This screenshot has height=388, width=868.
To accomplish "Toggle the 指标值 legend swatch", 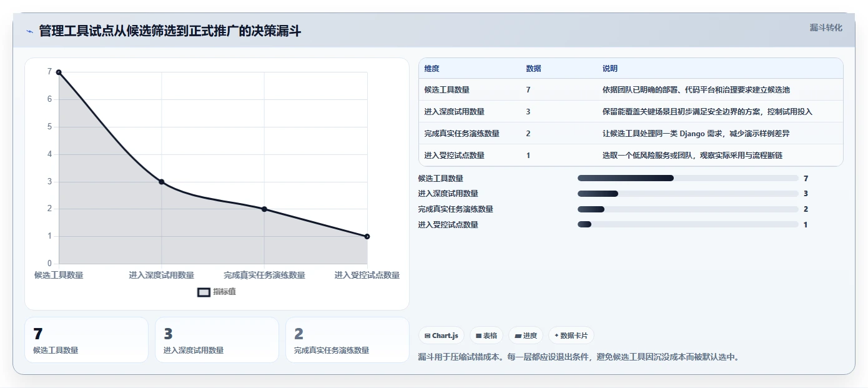I will pyautogui.click(x=204, y=292).
